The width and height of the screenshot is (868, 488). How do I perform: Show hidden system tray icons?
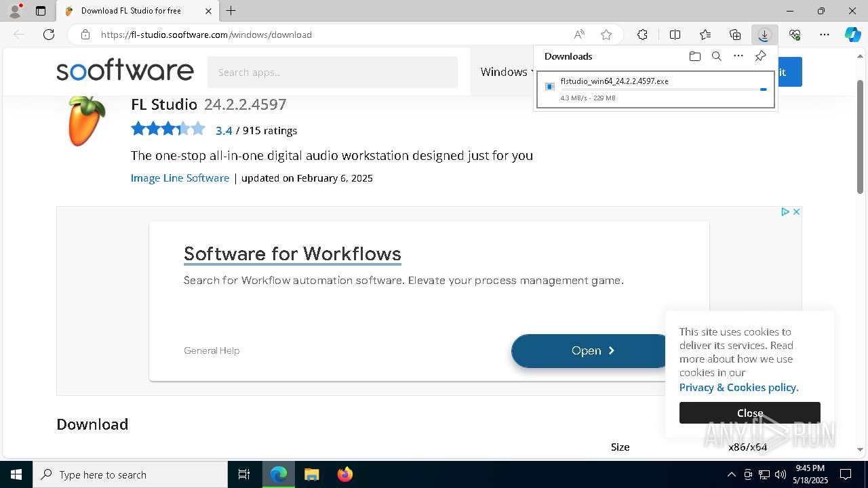pos(731,474)
